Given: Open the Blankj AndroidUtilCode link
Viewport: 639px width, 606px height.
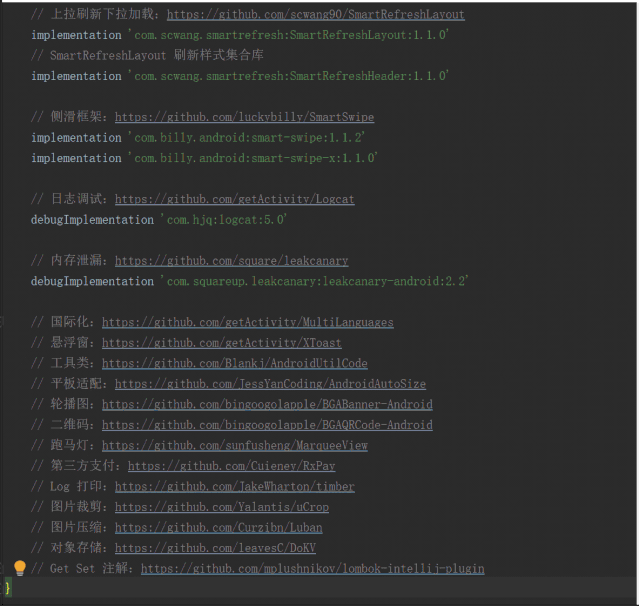Looking at the screenshot, I should (x=234, y=363).
